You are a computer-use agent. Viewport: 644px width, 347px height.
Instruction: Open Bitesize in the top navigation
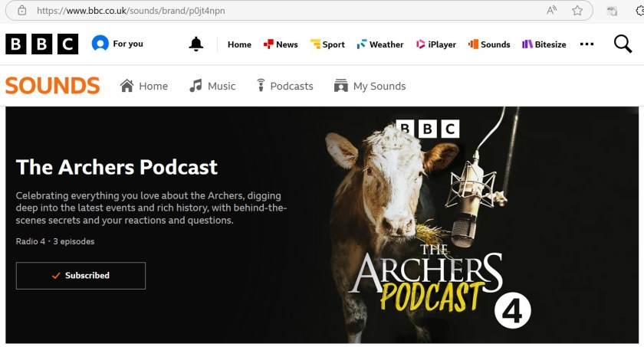click(x=544, y=44)
